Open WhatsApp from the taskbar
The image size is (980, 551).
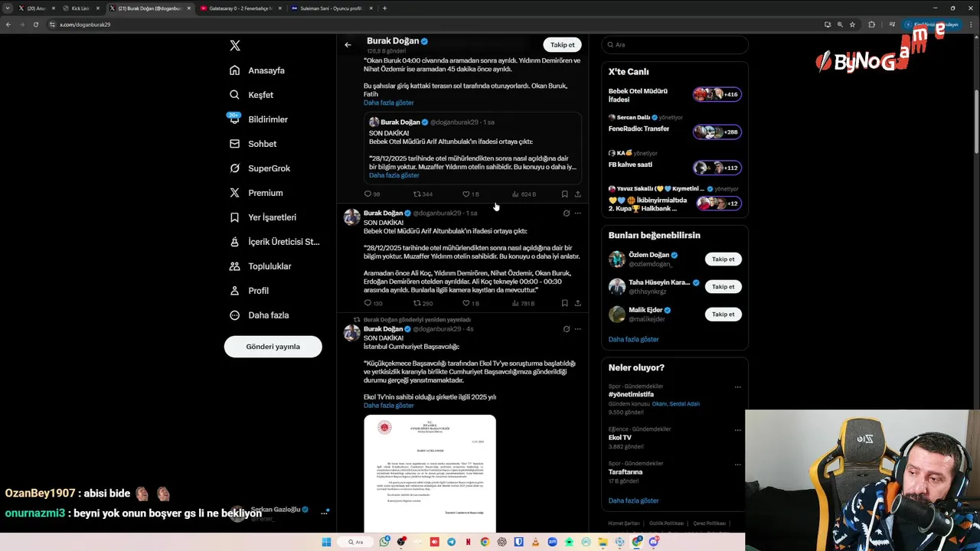(384, 542)
